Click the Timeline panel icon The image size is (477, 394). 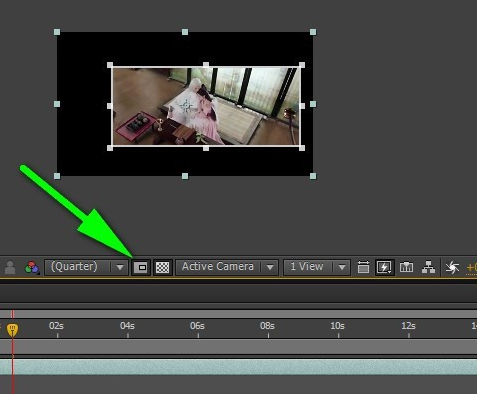pyautogui.click(x=406, y=267)
